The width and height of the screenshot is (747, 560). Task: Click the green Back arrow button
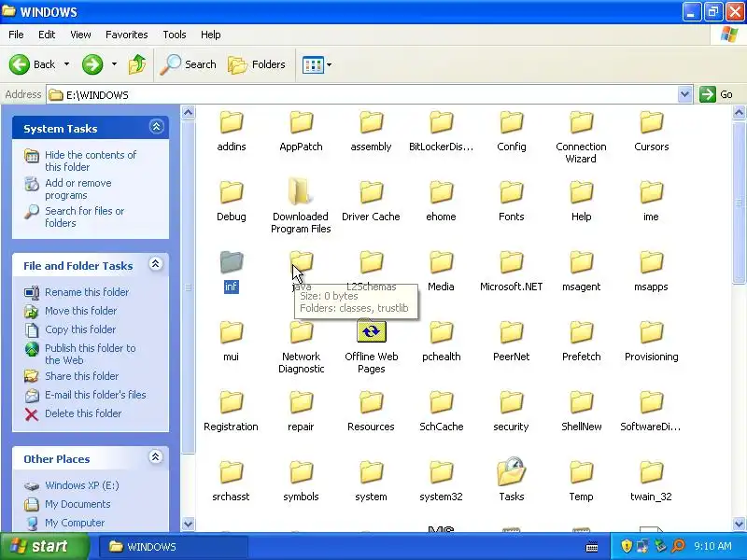(20, 64)
